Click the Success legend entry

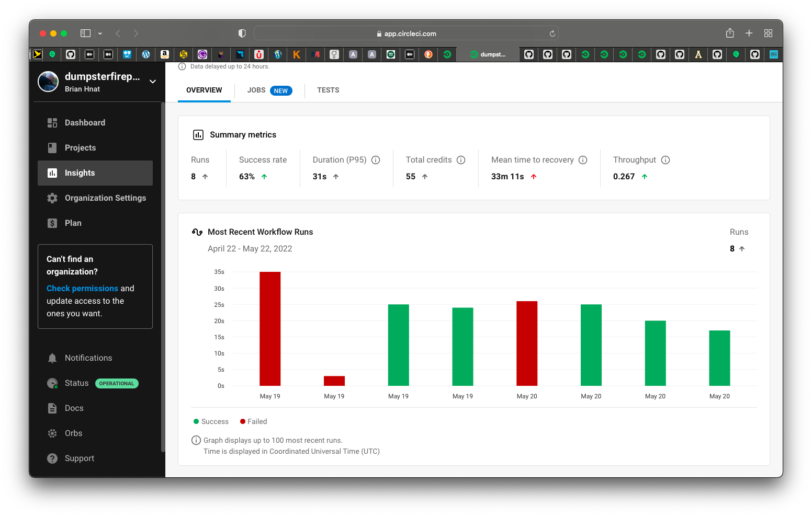(211, 422)
